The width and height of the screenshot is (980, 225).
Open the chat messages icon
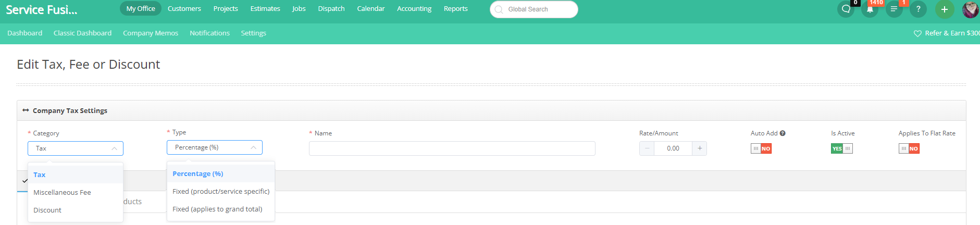[x=846, y=9]
